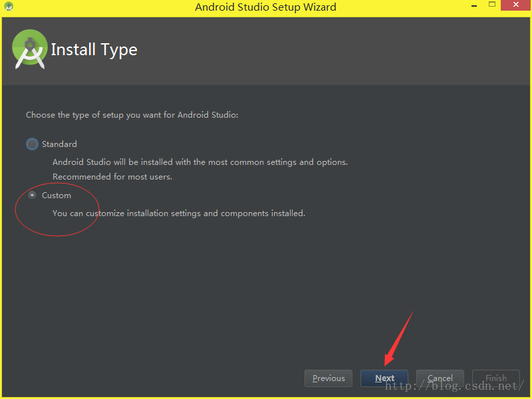The image size is (532, 399).
Task: Click the 'Install Type' heading
Action: click(94, 50)
